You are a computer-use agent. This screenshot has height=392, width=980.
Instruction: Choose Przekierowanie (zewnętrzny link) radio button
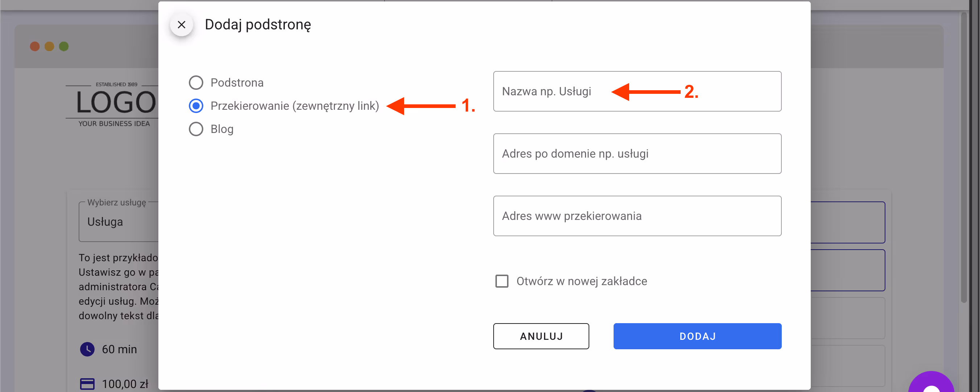(196, 106)
